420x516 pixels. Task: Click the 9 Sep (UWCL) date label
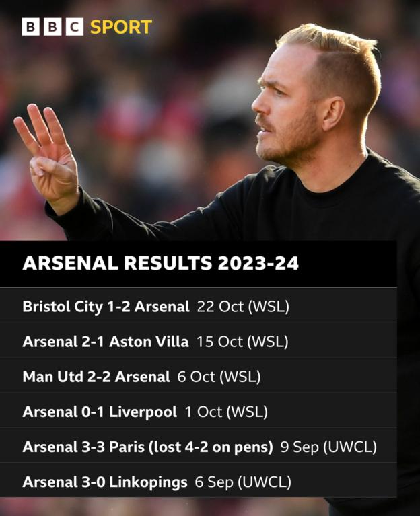click(328, 447)
